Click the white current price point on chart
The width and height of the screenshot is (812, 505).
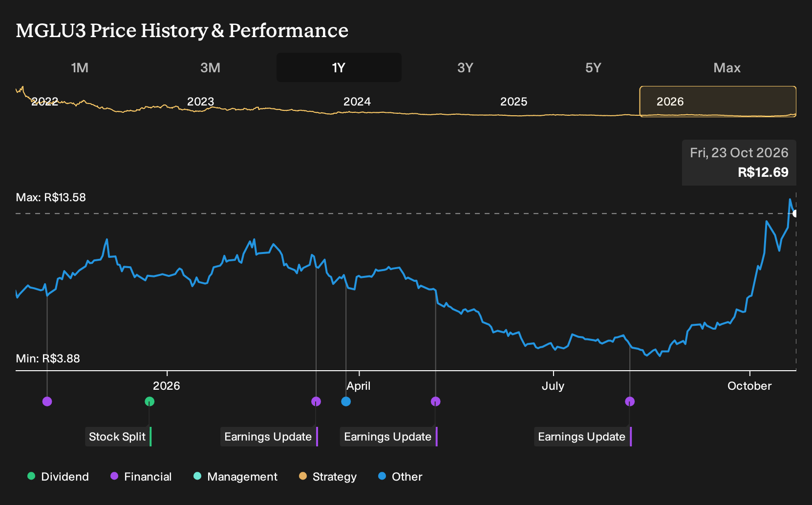[795, 213]
